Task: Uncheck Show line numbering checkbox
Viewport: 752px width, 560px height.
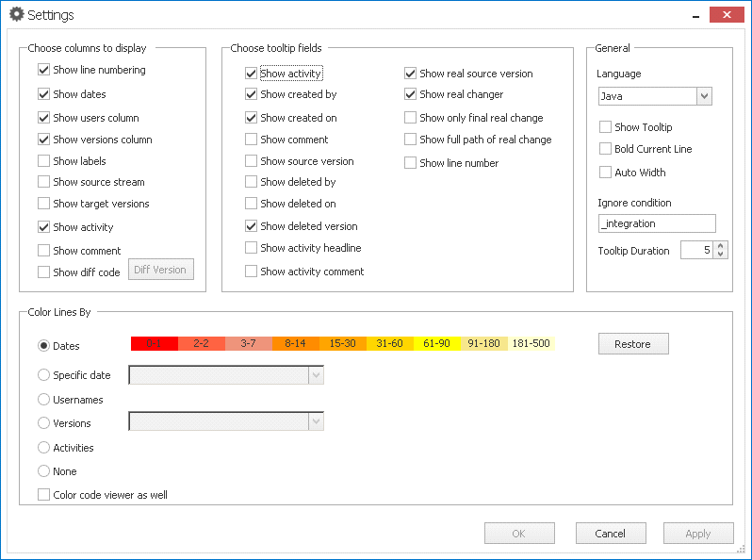Action: point(44,70)
